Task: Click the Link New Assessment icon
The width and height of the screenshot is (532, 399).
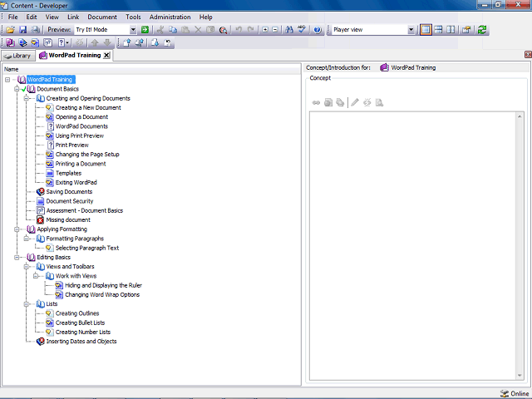Action: click(48, 42)
